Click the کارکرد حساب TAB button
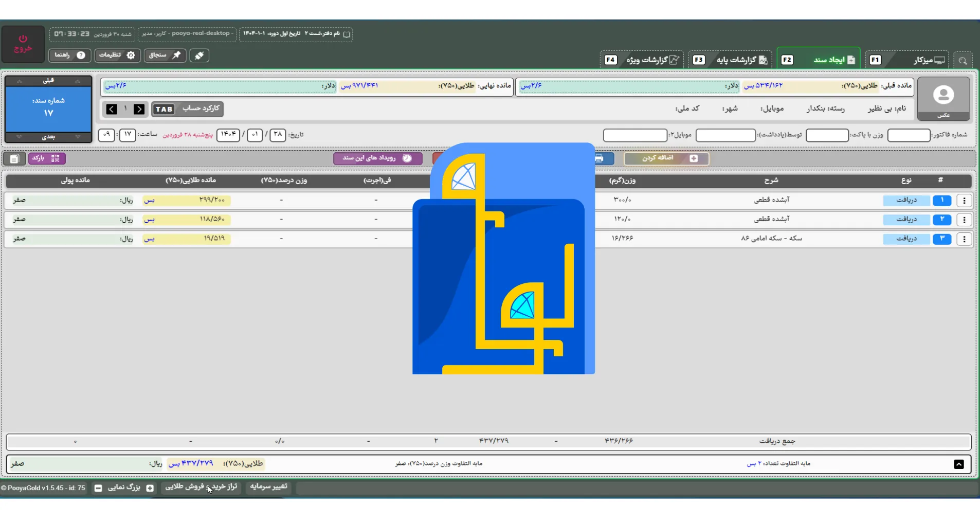Screen dimensions: 980x524 (x=188, y=109)
